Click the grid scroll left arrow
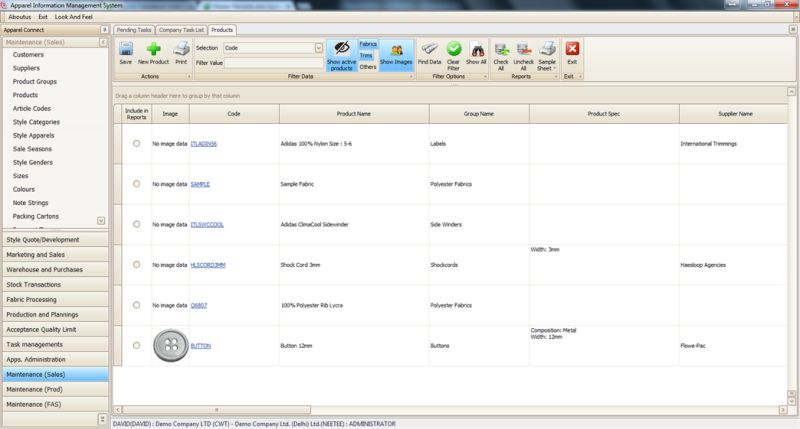The image size is (800, 429). pyautogui.click(x=118, y=410)
